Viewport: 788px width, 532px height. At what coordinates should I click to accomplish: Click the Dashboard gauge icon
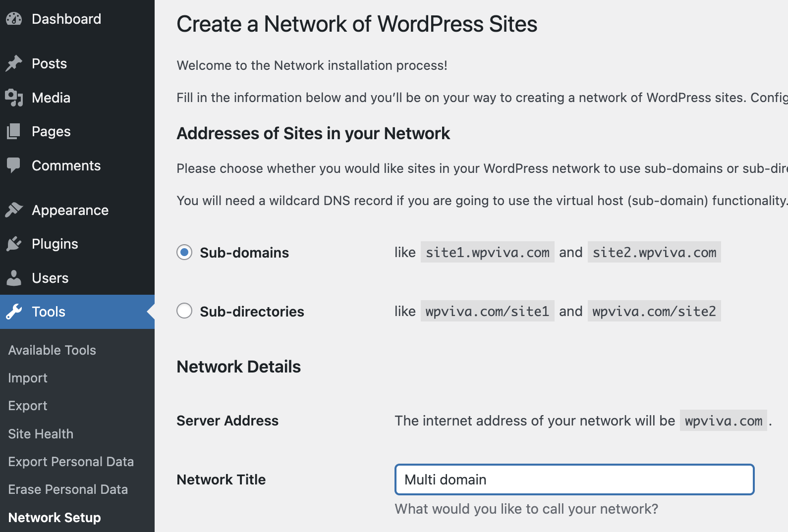14,19
